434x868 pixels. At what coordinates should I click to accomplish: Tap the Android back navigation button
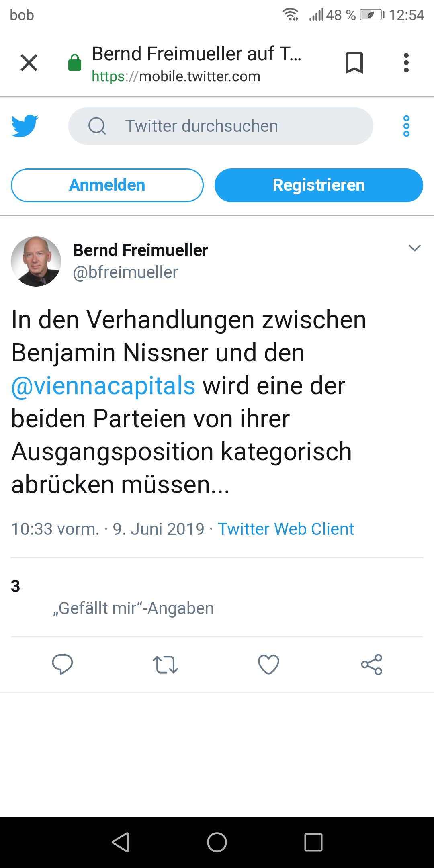point(121,842)
